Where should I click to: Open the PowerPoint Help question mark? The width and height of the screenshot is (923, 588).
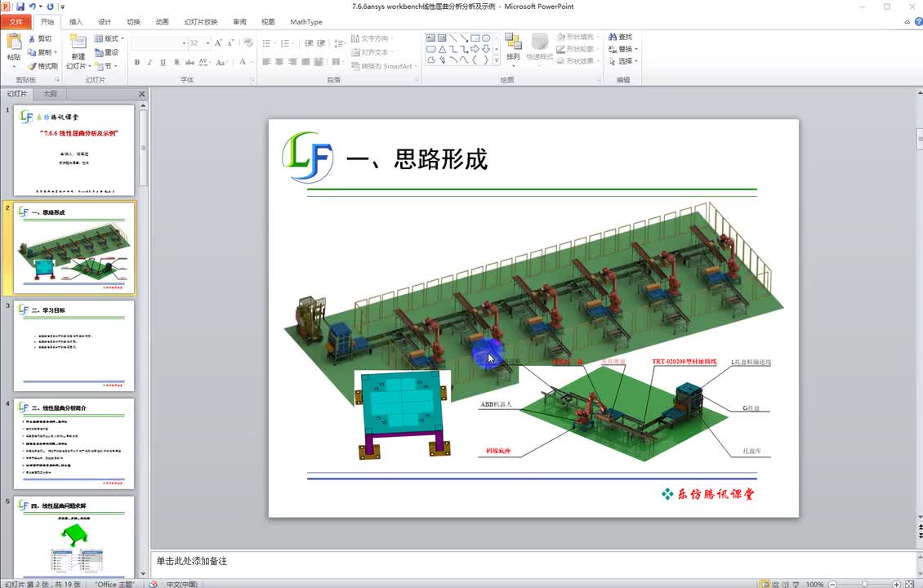(918, 22)
